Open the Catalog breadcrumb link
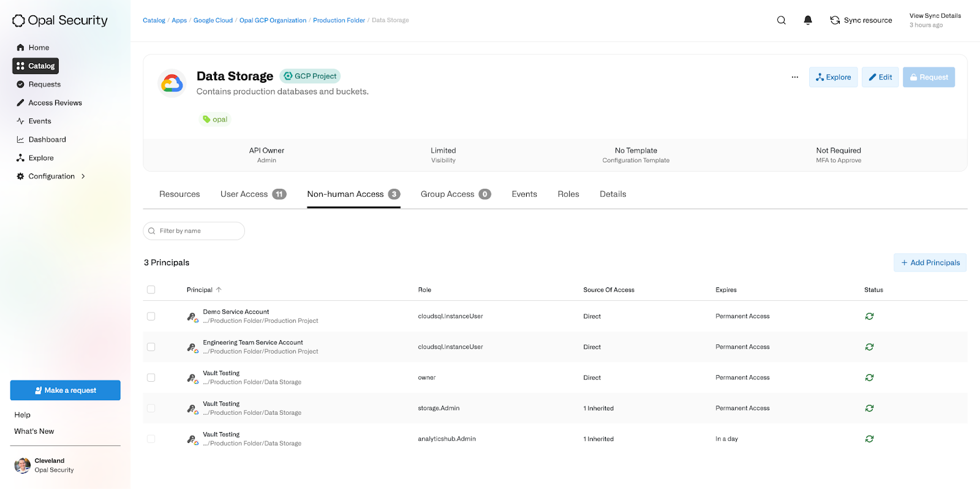 (154, 20)
